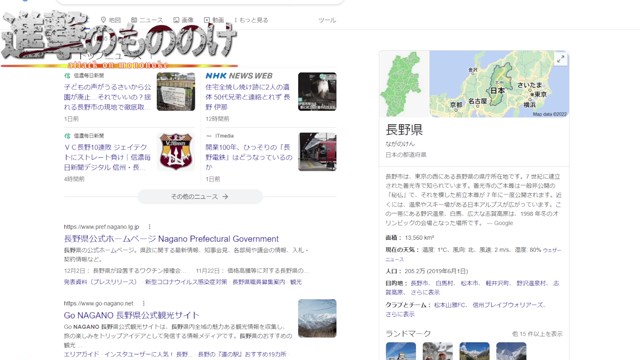Open NHK news about 住宅全焼し焼け跡に2人の遺体

tap(248, 97)
